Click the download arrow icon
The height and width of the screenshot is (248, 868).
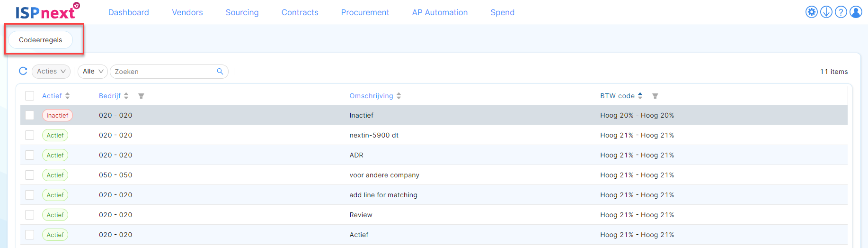coord(826,12)
